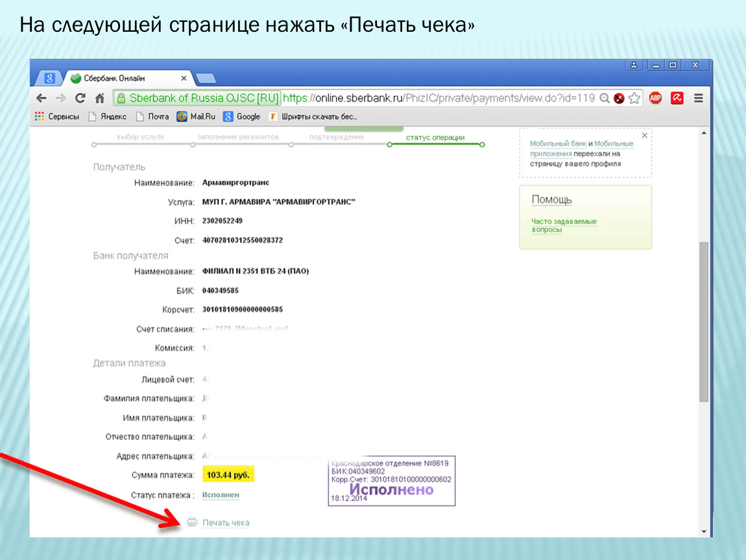This screenshot has height=560, width=746.
Task: Switch to the first Google tab
Action: 49,78
